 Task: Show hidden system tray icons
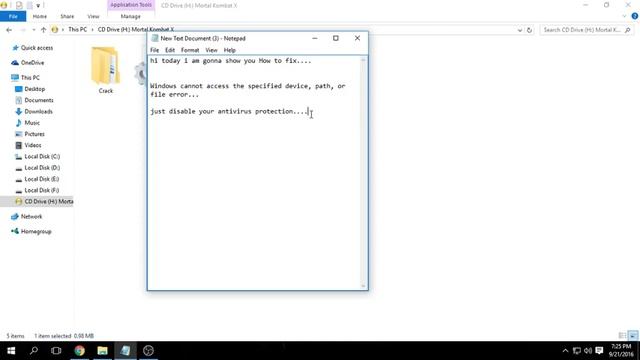pyautogui.click(x=565, y=351)
